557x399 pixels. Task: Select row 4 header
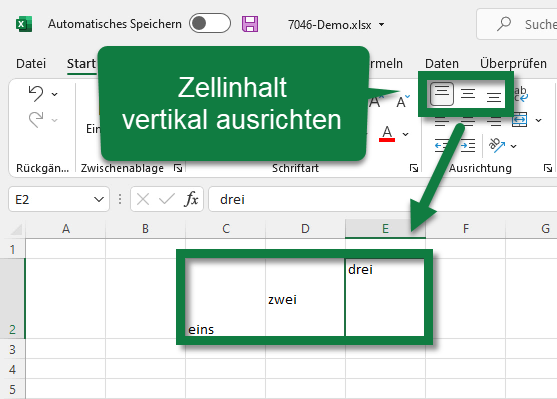pos(12,369)
